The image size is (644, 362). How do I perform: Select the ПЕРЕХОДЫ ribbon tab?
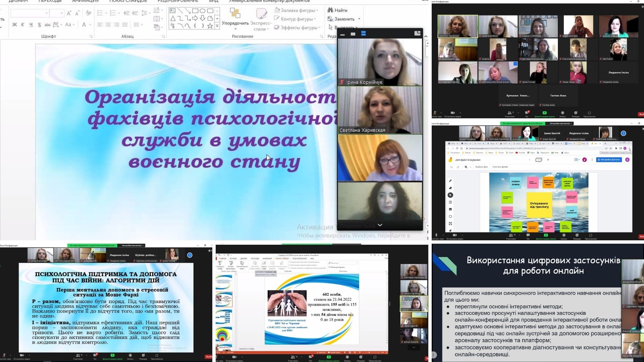(x=50, y=1)
